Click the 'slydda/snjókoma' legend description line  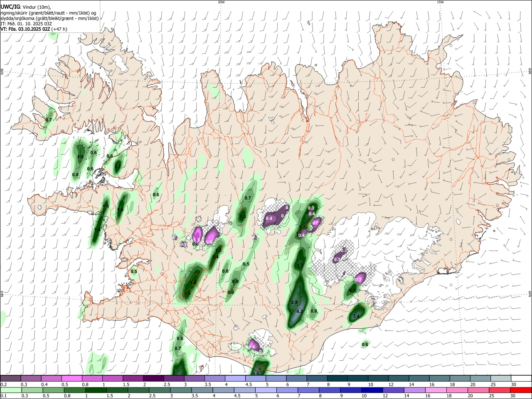[49, 18]
